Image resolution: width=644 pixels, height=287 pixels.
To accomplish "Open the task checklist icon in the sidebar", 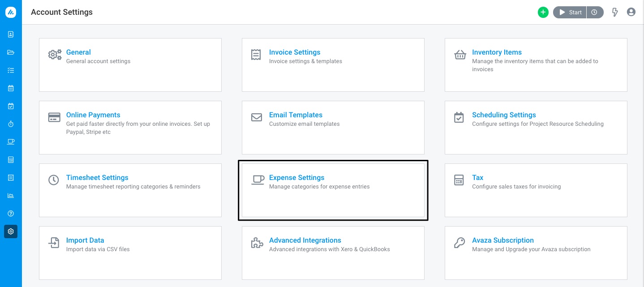I will tap(11, 70).
